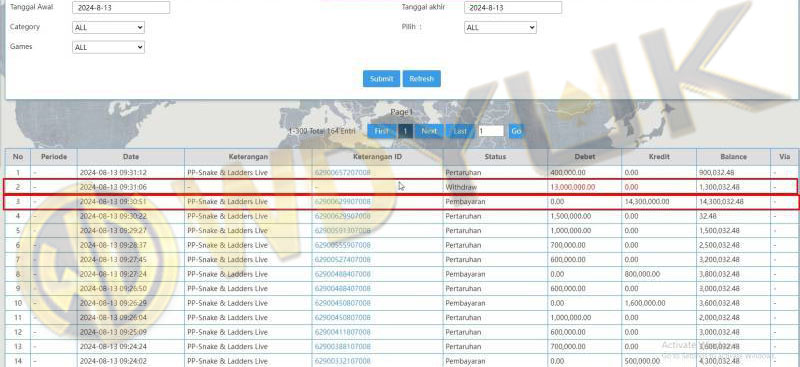Screen dimensions: 800x367
Task: Expand the Games dropdown
Action: [108, 47]
